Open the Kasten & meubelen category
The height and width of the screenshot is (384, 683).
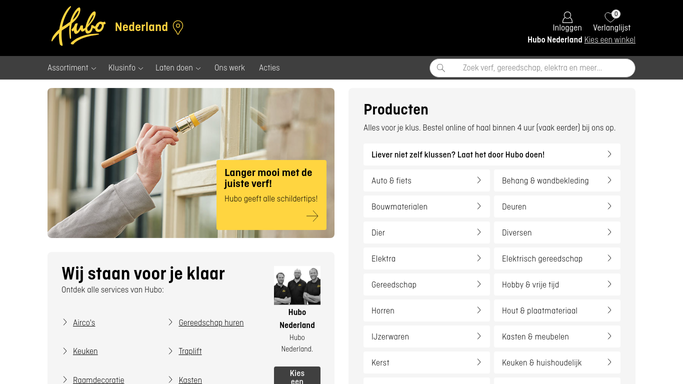pos(557,337)
